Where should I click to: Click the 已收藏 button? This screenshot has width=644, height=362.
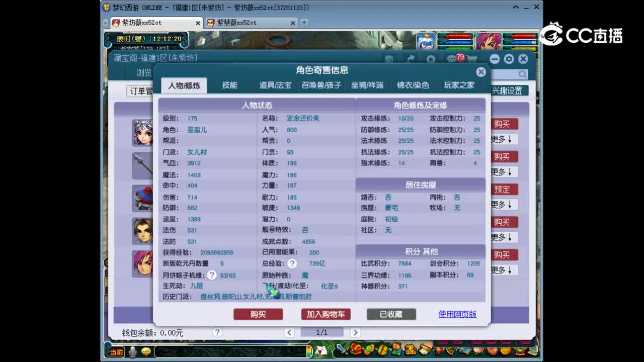click(x=391, y=314)
